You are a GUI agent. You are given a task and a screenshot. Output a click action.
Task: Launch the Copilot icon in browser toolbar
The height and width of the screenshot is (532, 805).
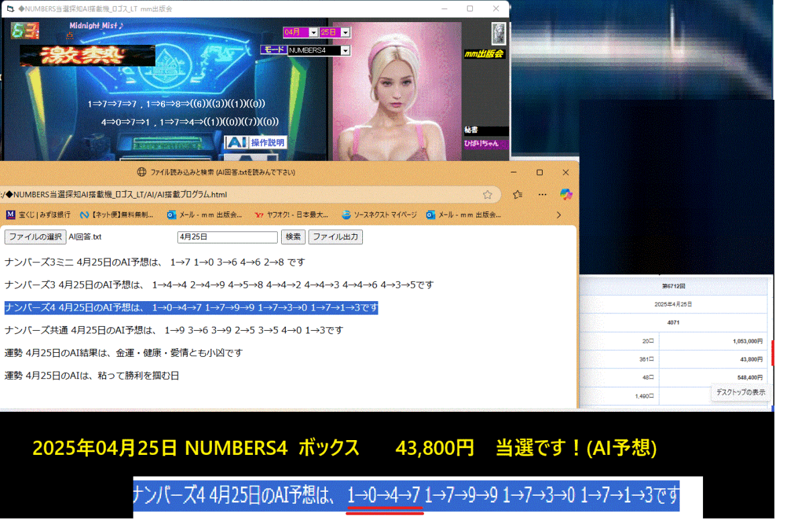pyautogui.click(x=566, y=195)
